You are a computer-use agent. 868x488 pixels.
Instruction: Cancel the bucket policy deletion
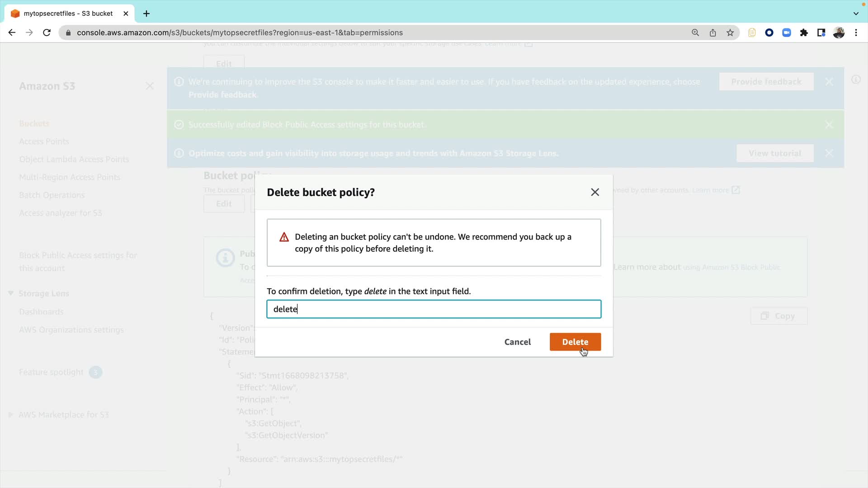517,342
